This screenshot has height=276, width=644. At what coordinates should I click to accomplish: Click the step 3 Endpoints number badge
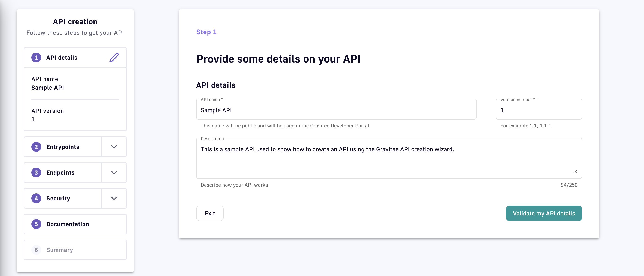[36, 173]
